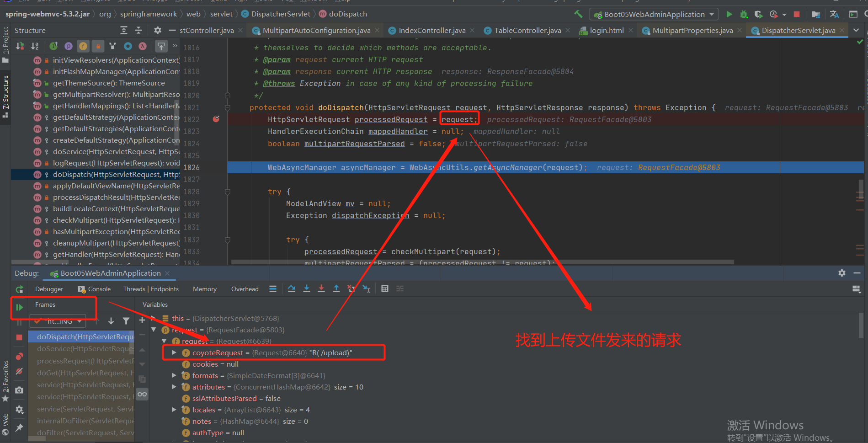Open the Console tab in Debug

[x=95, y=289]
